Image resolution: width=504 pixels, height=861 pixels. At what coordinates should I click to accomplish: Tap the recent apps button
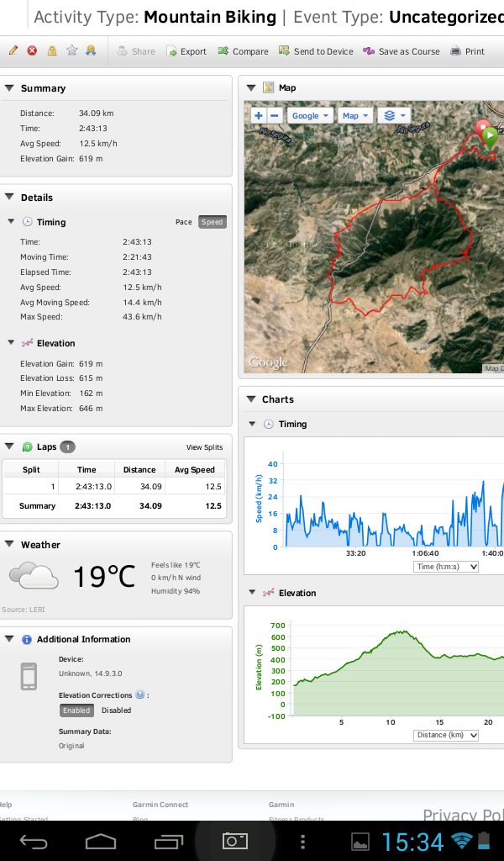coord(168,841)
